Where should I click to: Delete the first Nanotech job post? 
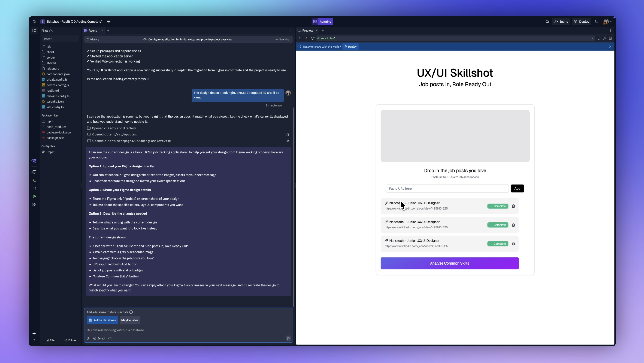(x=513, y=206)
